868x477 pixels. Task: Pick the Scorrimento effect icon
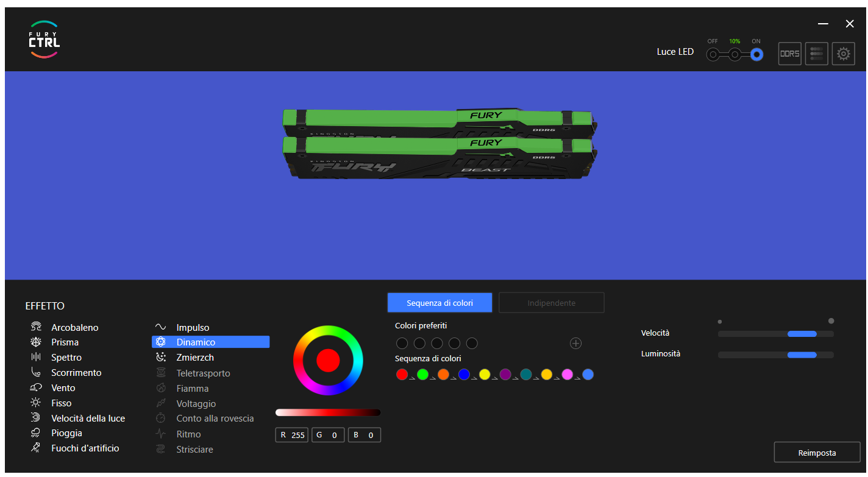click(x=37, y=373)
